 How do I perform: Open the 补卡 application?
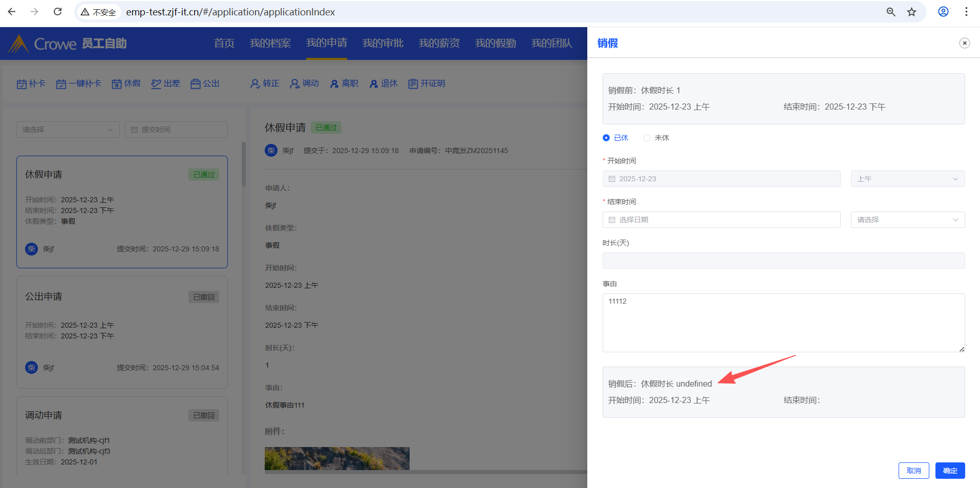click(x=31, y=83)
